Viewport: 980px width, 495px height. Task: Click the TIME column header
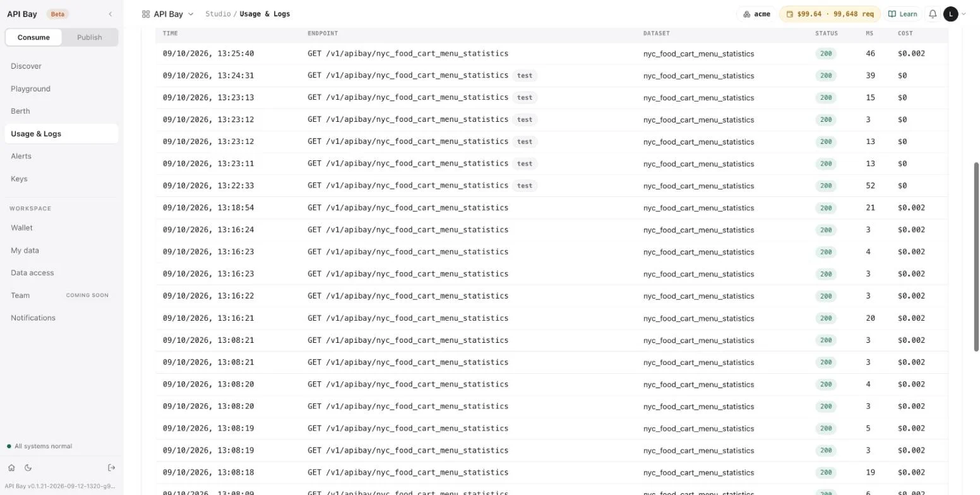[170, 33]
